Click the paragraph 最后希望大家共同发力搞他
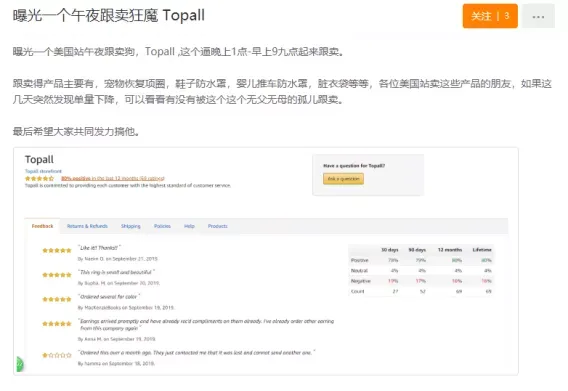The width and height of the screenshot is (568, 391). click(x=76, y=131)
